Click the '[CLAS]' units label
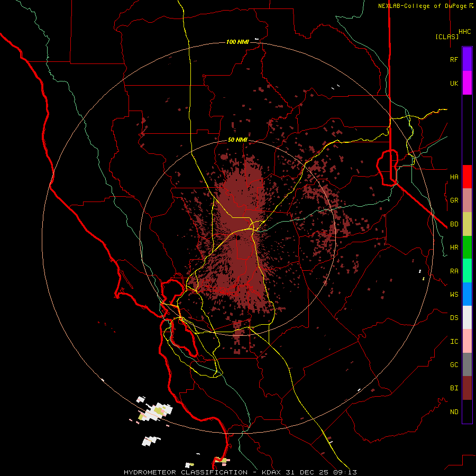Screen dimensions: 476x476 (x=447, y=36)
